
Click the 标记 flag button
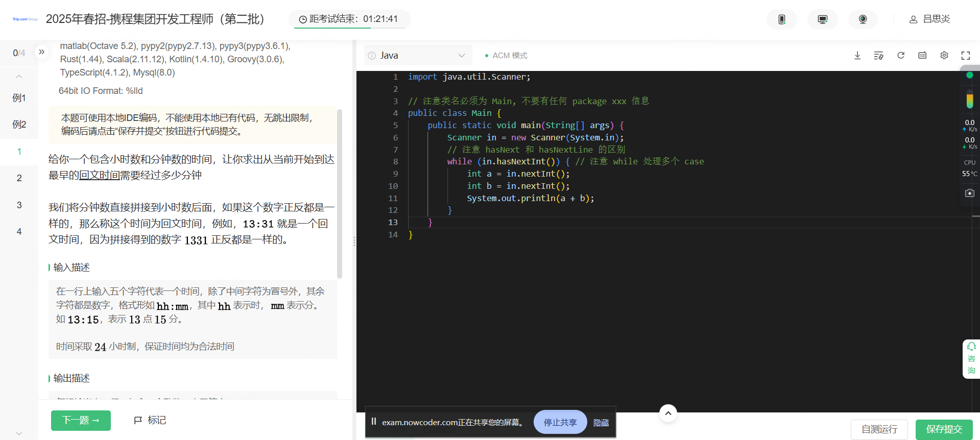coord(150,420)
